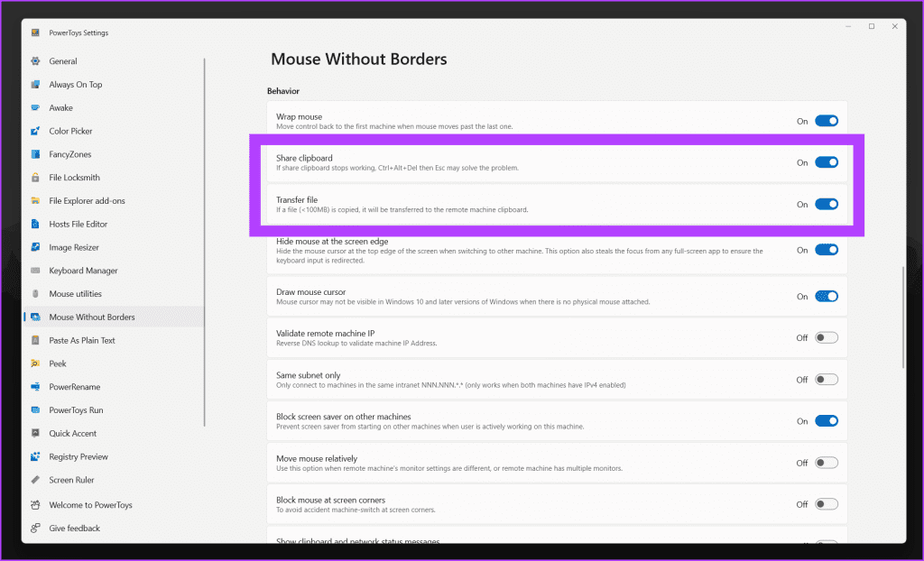Disable the Share clipboard switch
924x561 pixels.
(x=827, y=162)
